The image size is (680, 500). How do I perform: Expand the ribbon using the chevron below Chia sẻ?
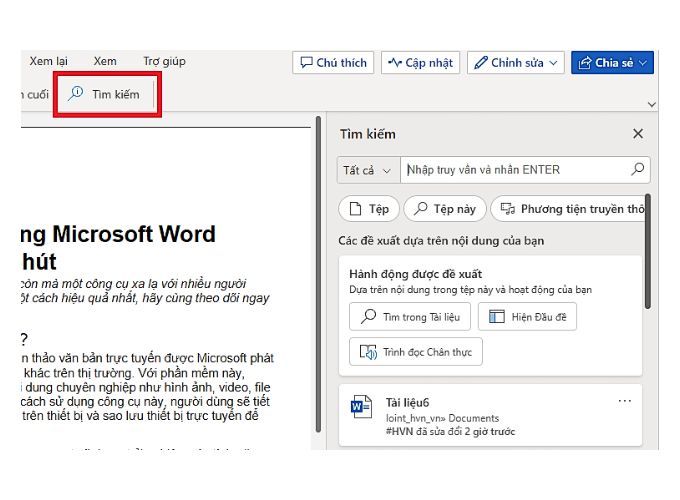[651, 105]
